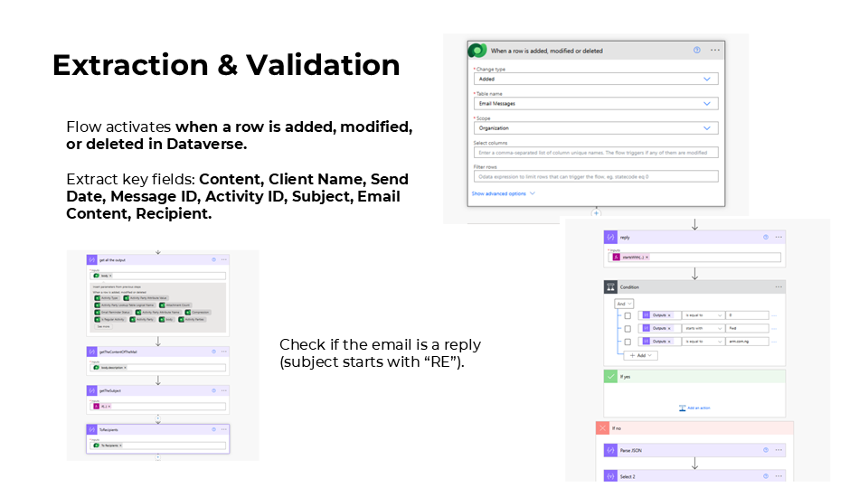Open the Add dropdown in the Condition
This screenshot has width=868, height=488.
coord(640,356)
